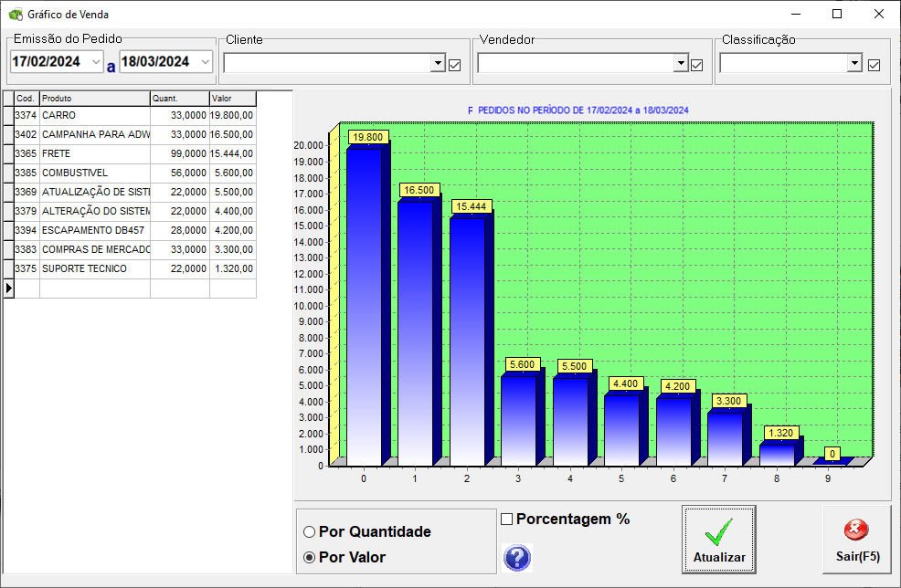Select the Por Quantidade radio button

click(x=310, y=531)
